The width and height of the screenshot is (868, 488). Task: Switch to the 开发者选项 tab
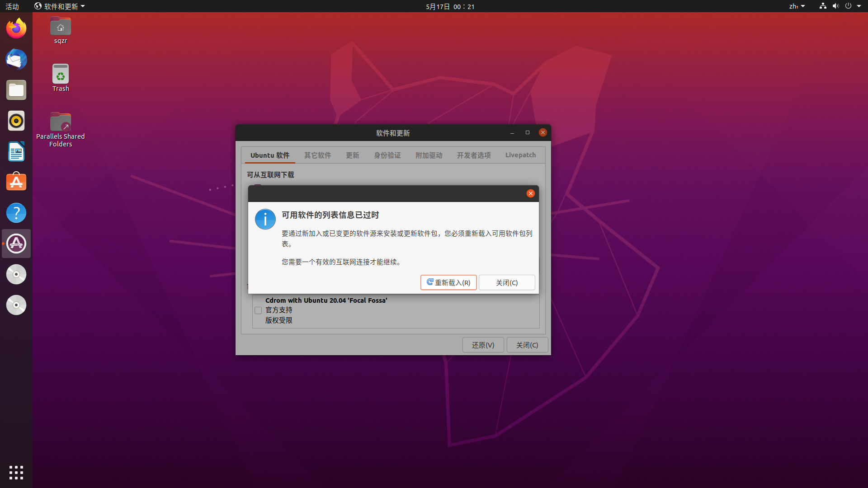[473, 155]
